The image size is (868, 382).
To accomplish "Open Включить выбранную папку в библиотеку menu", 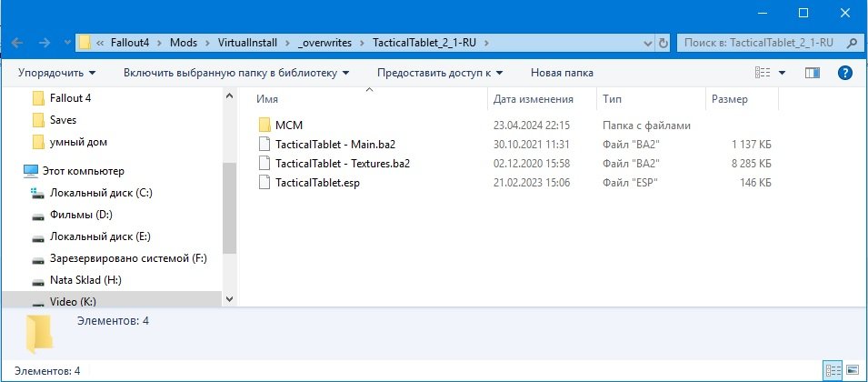I will coord(239,73).
